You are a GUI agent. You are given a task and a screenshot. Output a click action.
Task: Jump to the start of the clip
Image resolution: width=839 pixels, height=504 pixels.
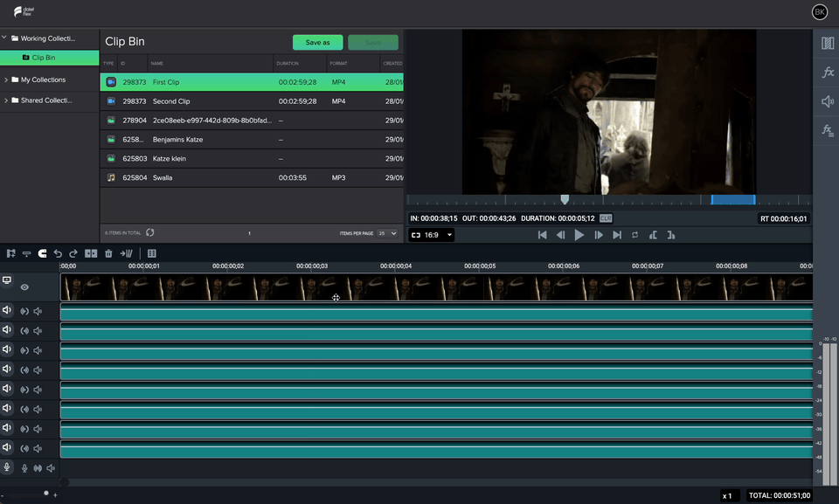coord(543,235)
